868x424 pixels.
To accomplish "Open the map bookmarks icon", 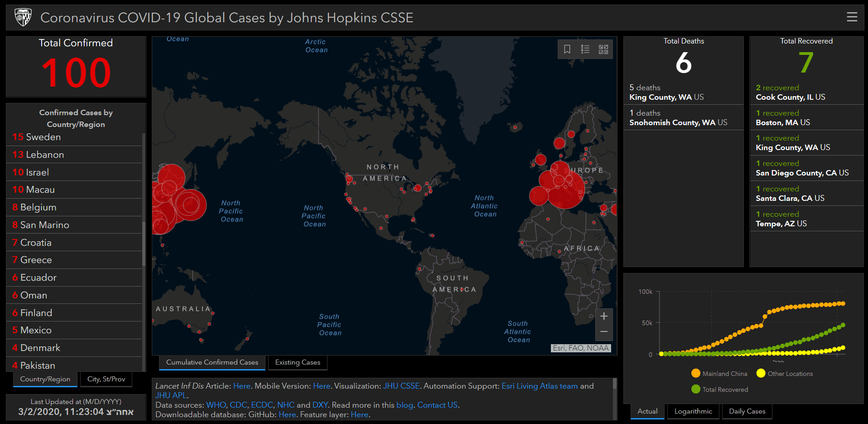I will pyautogui.click(x=567, y=49).
